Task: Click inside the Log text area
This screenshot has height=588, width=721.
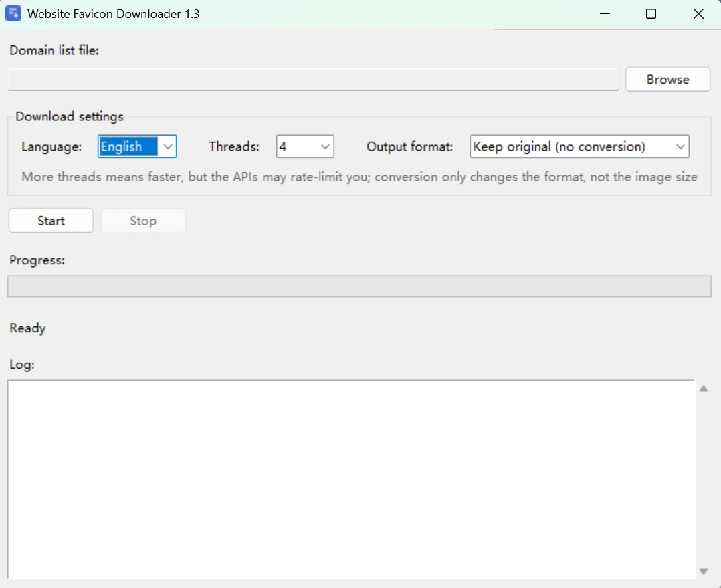Action: tap(351, 479)
